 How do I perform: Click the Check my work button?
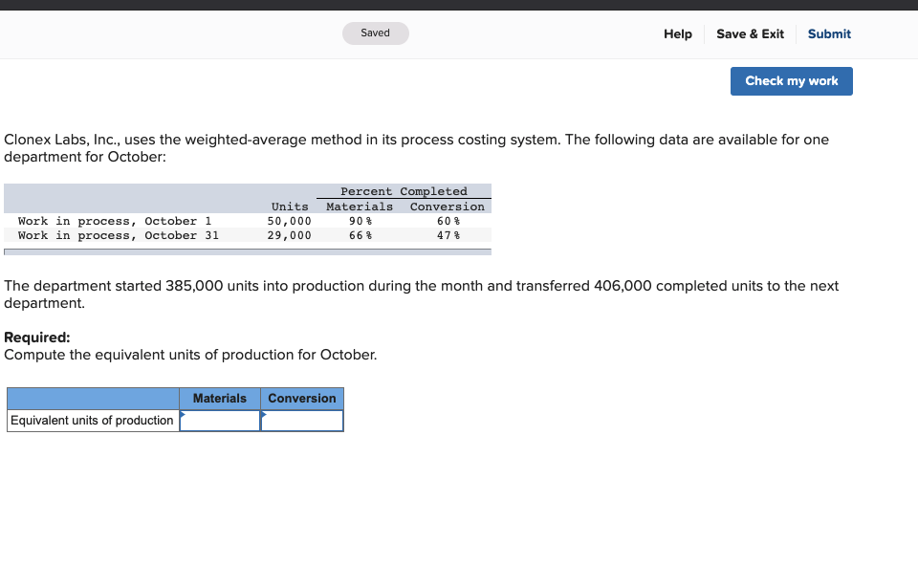(791, 80)
